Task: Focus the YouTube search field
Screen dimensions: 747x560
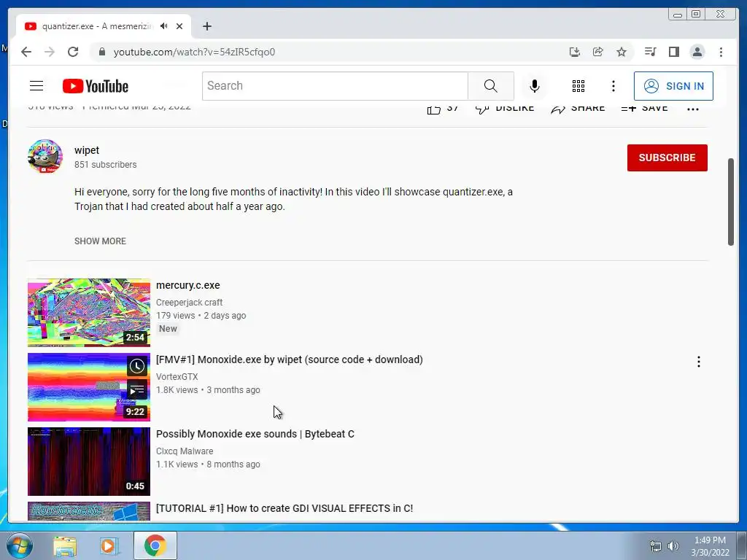Action: 335,86
